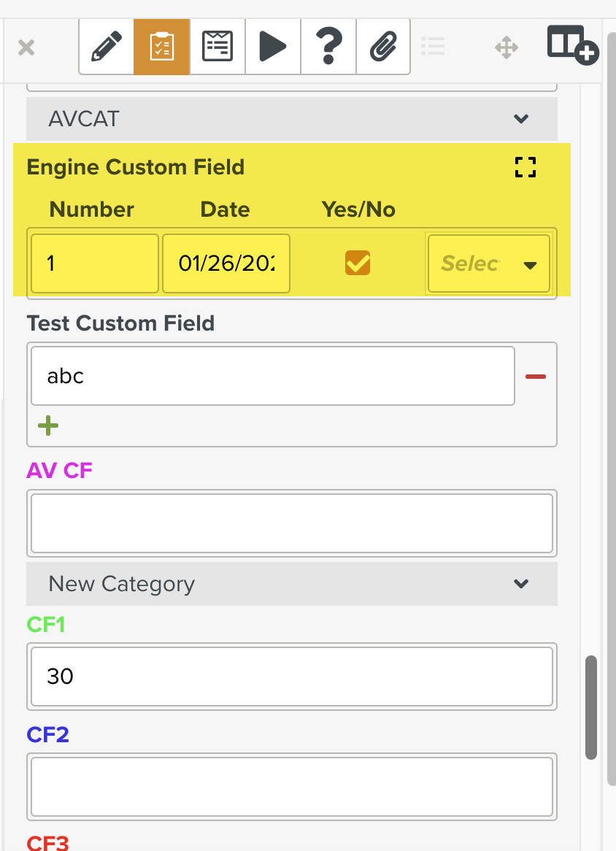Add a Test Custom Field entry with green plus
The image size is (616, 851).
(x=48, y=425)
